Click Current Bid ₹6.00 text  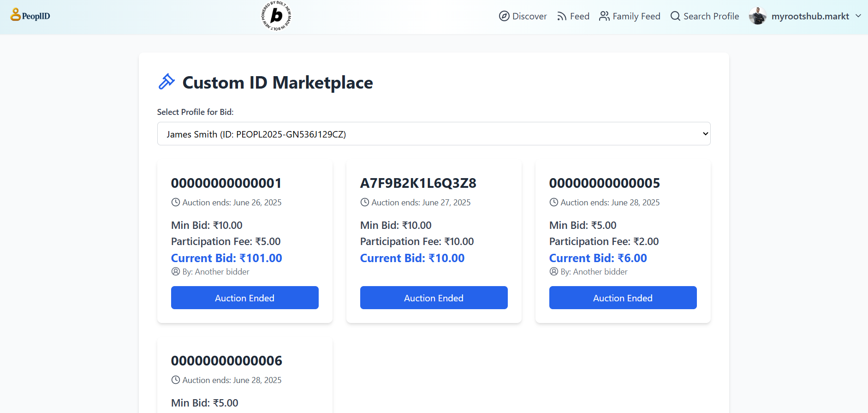click(598, 258)
